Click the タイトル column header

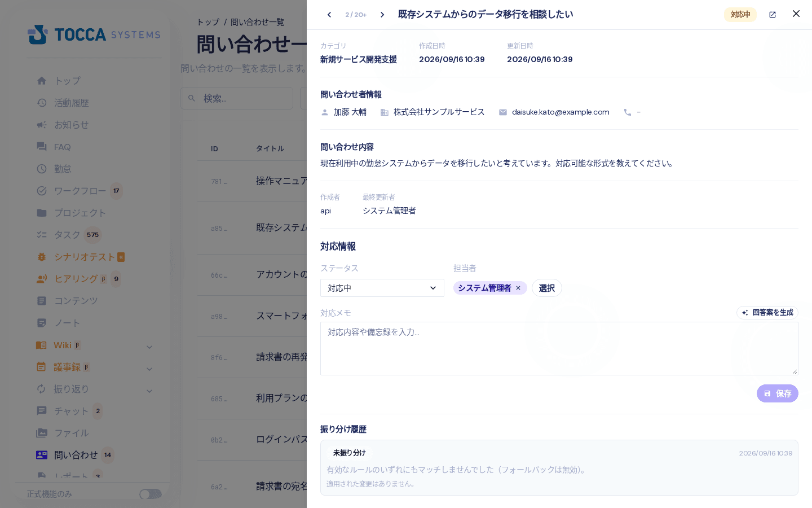click(x=270, y=148)
